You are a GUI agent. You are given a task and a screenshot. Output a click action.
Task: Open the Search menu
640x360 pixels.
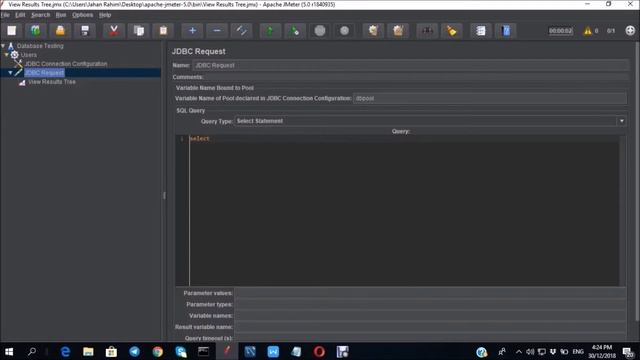point(40,15)
